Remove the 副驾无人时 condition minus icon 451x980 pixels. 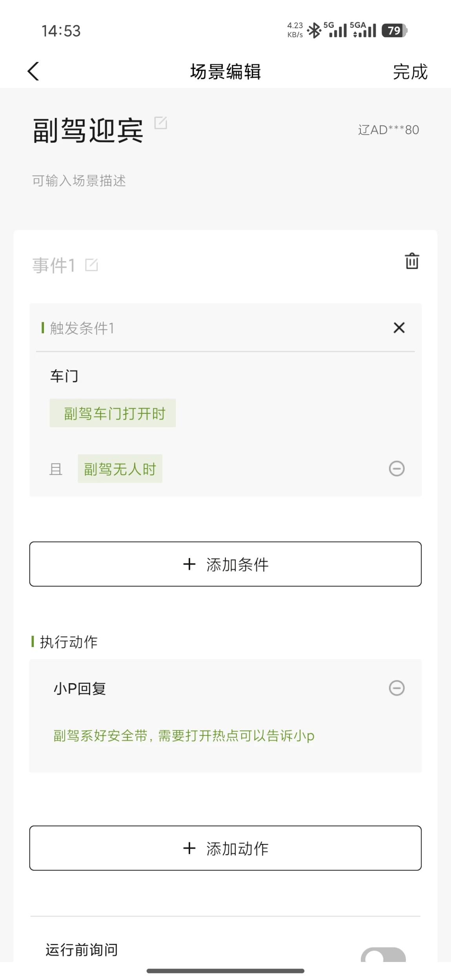396,468
